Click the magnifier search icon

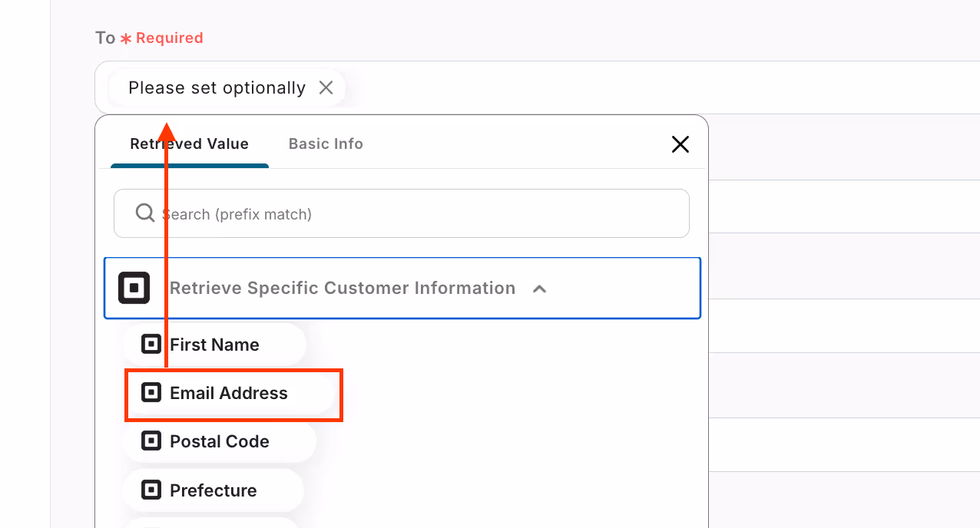coord(145,213)
